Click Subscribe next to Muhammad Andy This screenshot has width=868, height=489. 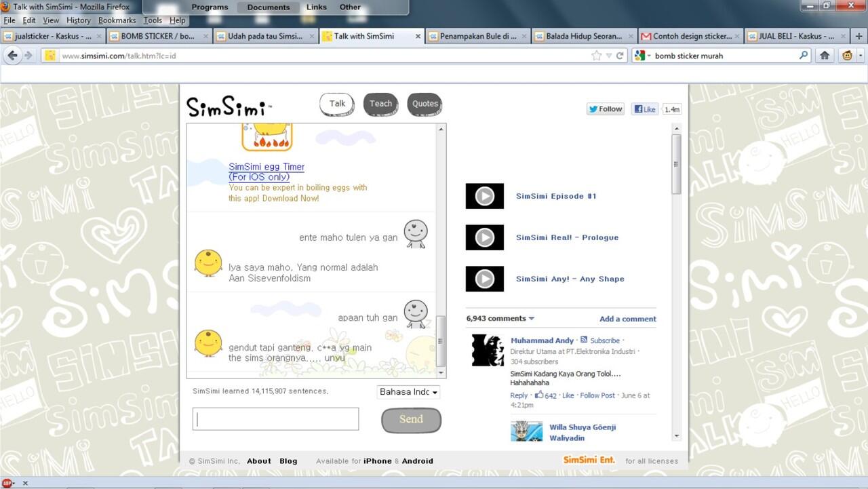[605, 340]
